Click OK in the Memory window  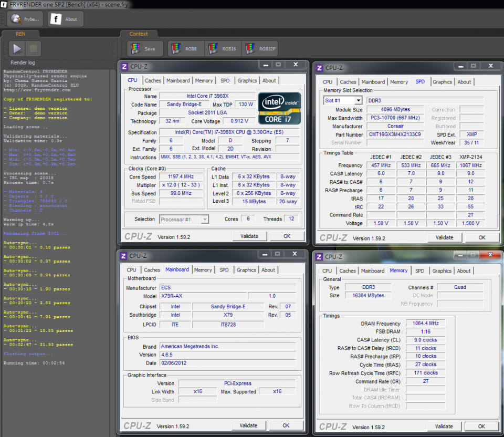[x=481, y=426]
